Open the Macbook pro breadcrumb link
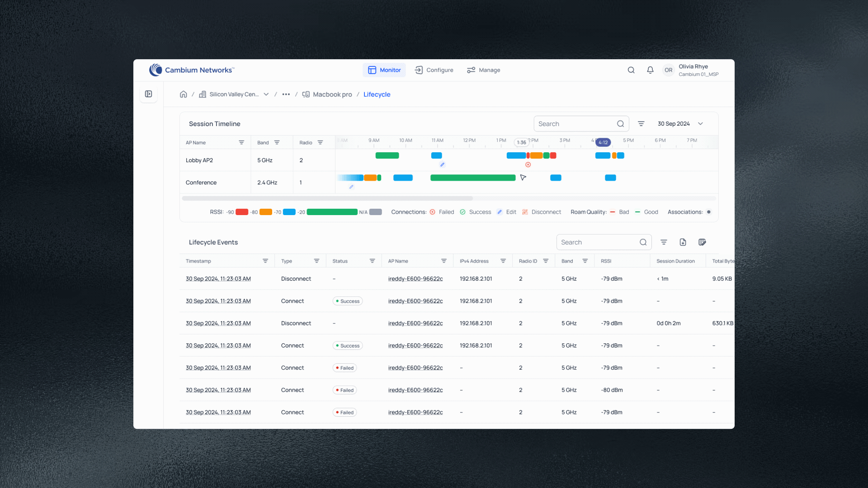The height and width of the screenshot is (488, 868). point(327,94)
